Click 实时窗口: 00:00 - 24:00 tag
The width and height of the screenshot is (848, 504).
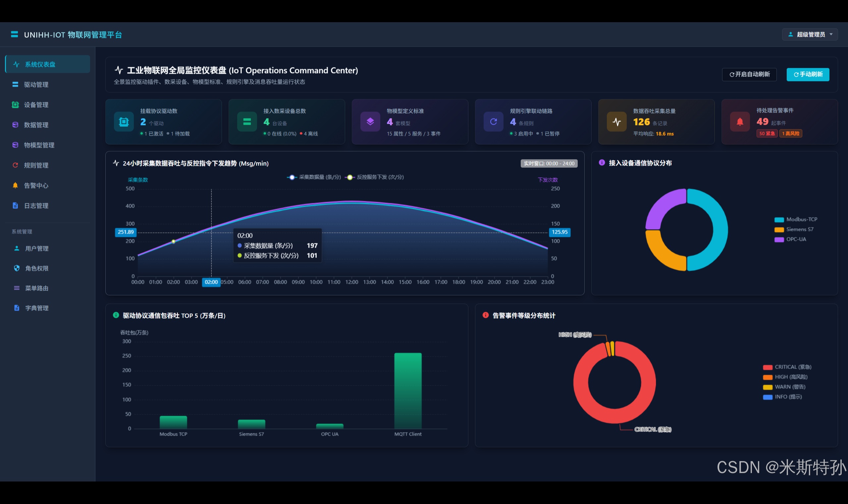click(x=549, y=164)
